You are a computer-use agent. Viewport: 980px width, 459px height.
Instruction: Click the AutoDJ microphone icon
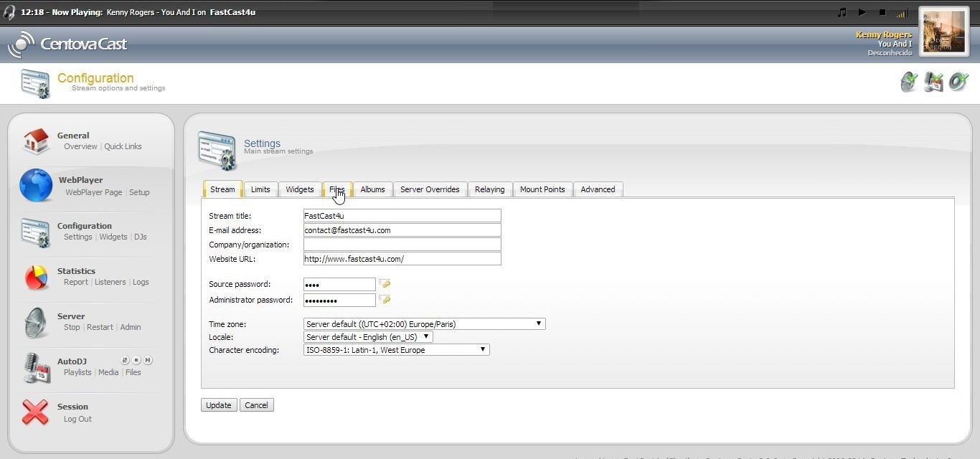coord(36,368)
